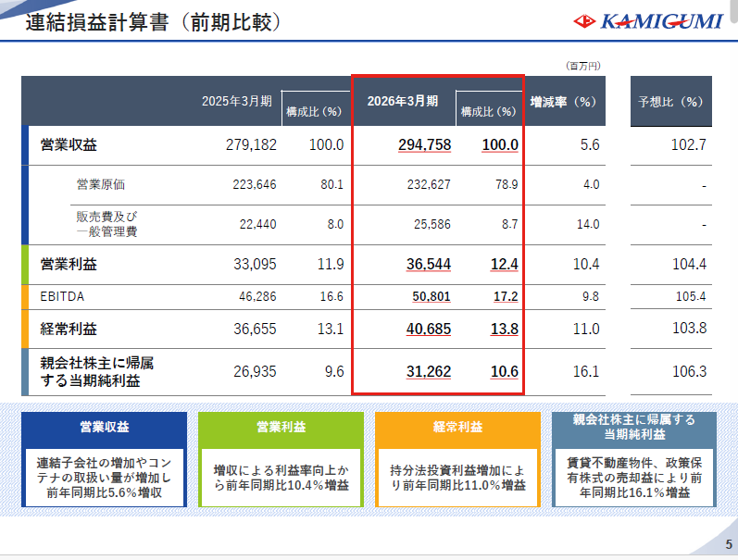
Task: Select the 2025年3月期 column header
Action: click(237, 101)
